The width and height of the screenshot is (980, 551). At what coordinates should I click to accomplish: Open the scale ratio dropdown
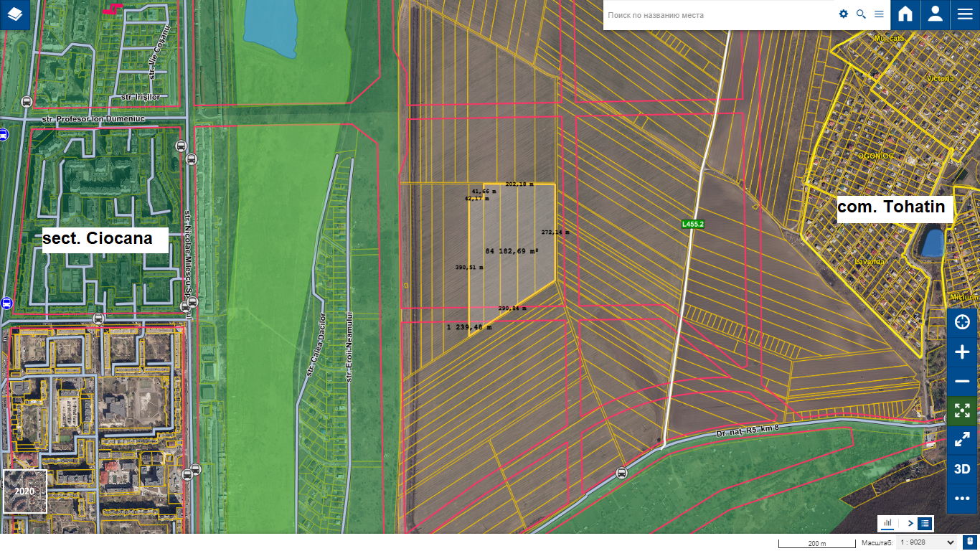925,543
